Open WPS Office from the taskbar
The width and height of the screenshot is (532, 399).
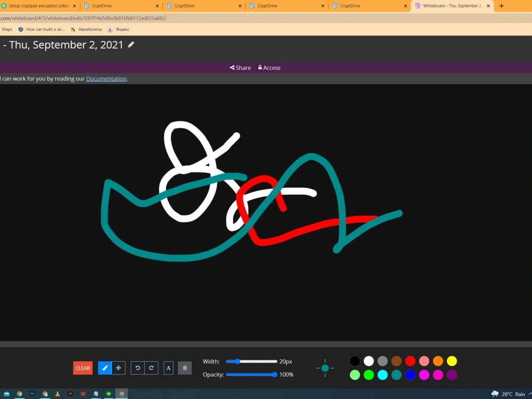tap(83, 394)
